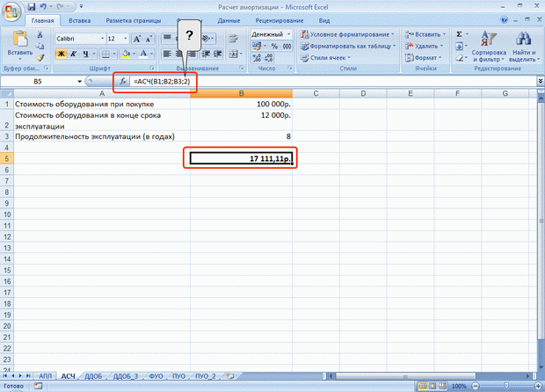Apply font color with the A button
Viewport: 545px width, 392px height.
point(143,54)
